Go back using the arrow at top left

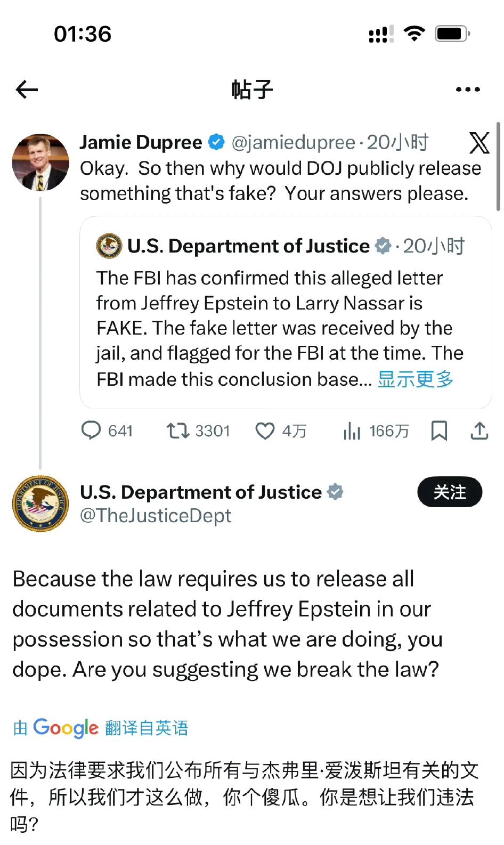coord(26,89)
